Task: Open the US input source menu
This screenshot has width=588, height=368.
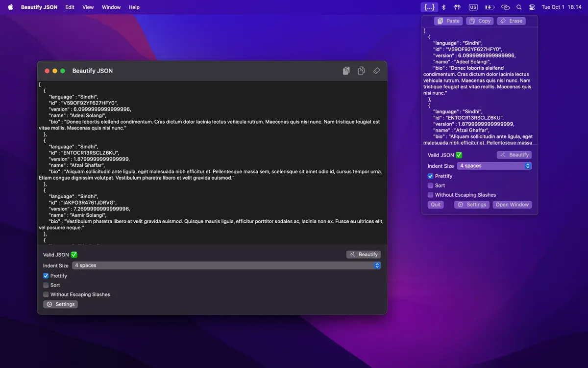Action: click(x=473, y=7)
